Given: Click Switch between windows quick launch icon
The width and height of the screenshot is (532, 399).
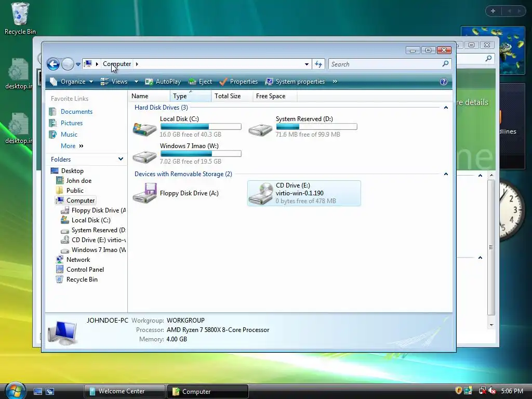Looking at the screenshot, I should [x=50, y=392].
